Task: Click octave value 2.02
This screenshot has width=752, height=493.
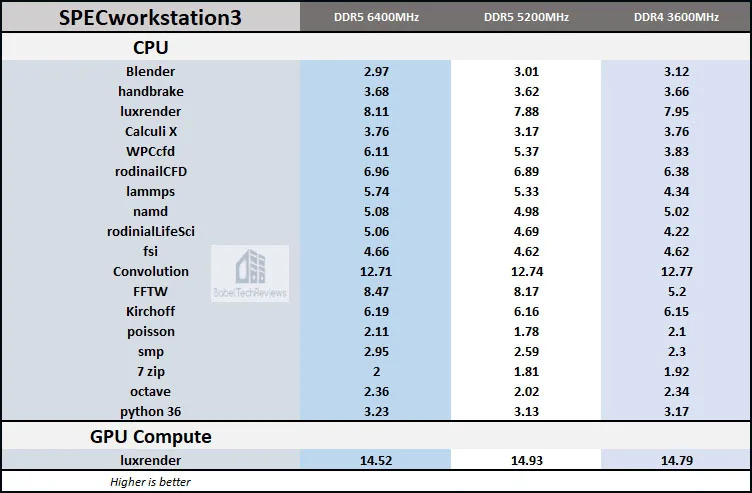Action: click(527, 391)
